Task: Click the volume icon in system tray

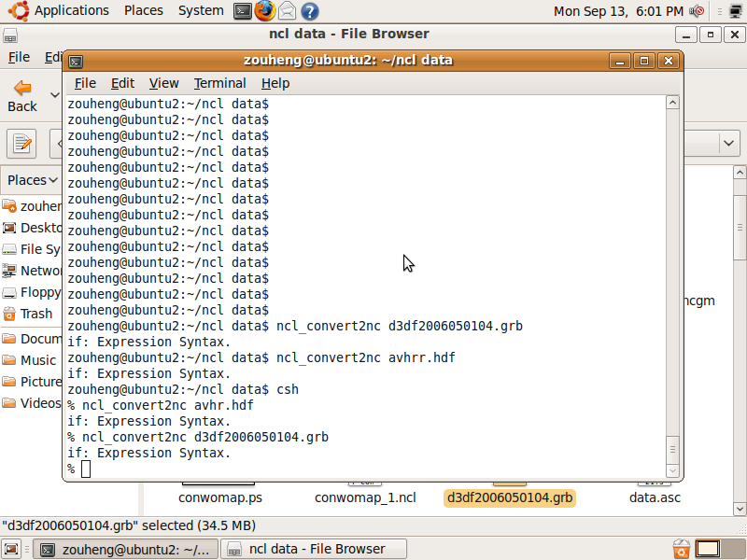Action: (x=697, y=11)
